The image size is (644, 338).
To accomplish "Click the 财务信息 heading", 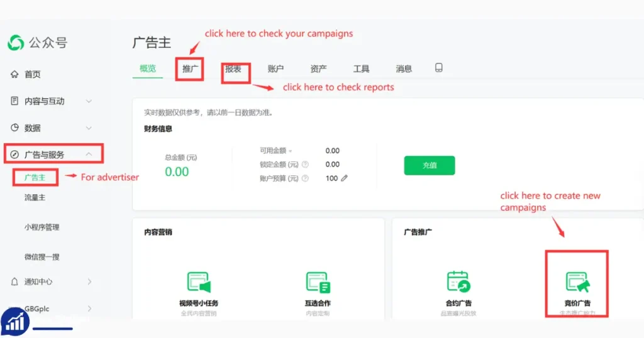I will pyautogui.click(x=158, y=129).
